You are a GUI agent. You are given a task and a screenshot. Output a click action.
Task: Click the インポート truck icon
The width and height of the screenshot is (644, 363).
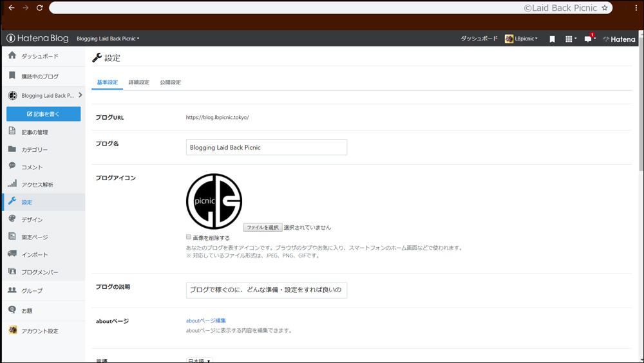point(12,254)
